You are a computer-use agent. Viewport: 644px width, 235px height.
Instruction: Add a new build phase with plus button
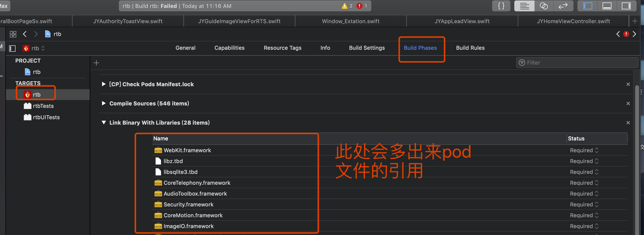[x=96, y=63]
